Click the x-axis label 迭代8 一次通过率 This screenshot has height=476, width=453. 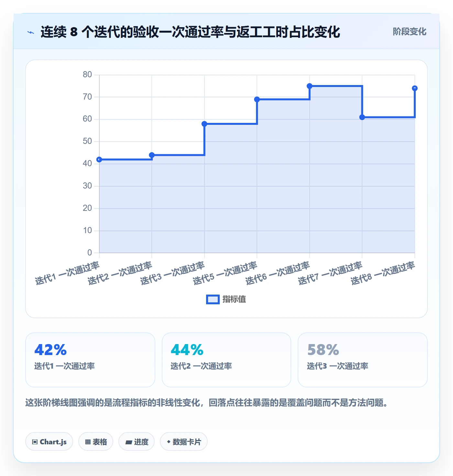tap(383, 273)
